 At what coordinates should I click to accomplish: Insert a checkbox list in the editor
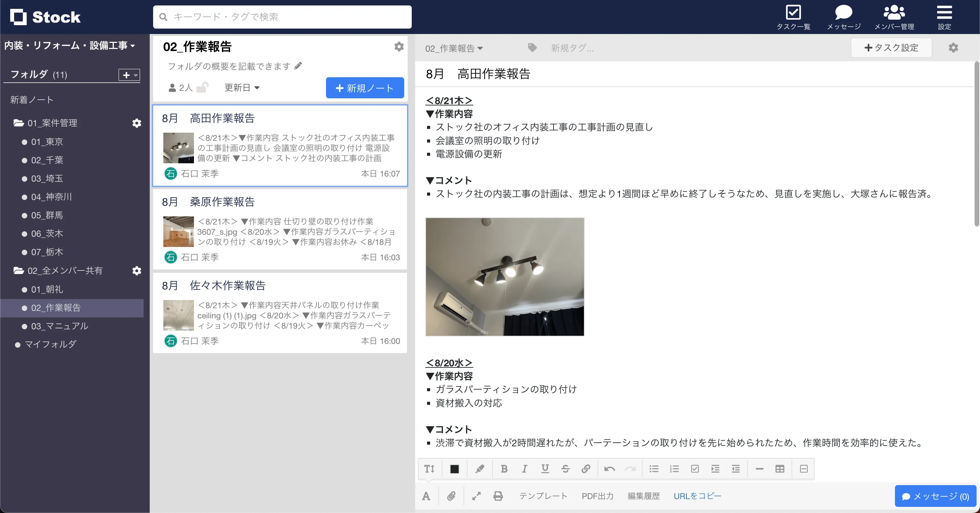click(x=696, y=469)
